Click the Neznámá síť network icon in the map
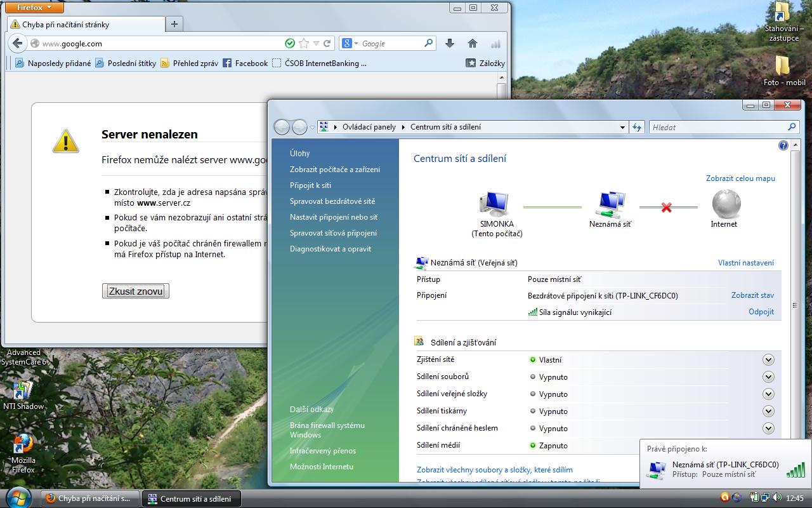The height and width of the screenshot is (508, 812). pos(610,204)
